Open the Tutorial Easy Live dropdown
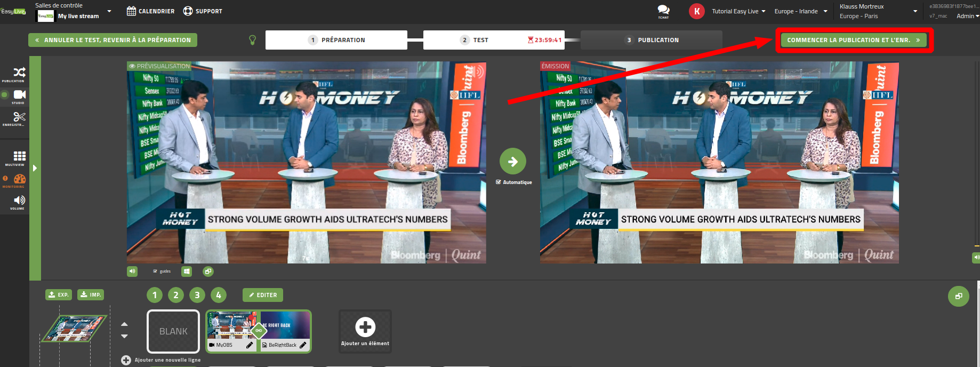Image resolution: width=980 pixels, height=367 pixels. 738,11
